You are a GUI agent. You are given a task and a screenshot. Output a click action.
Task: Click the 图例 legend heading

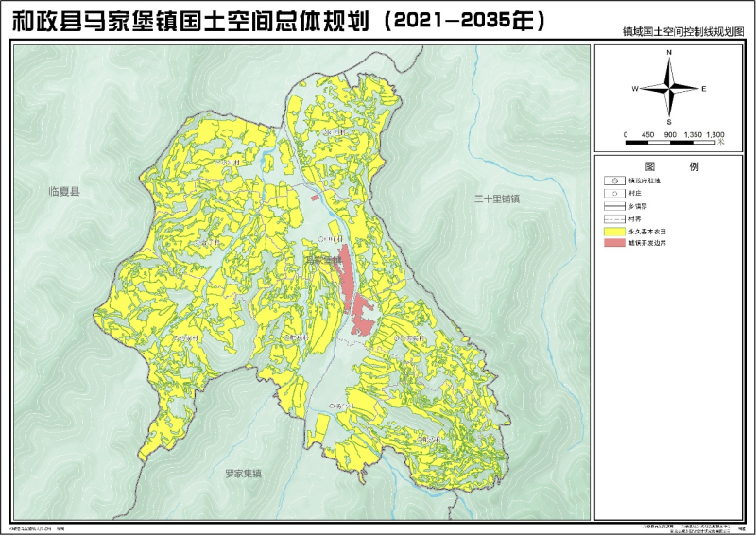click(x=670, y=164)
